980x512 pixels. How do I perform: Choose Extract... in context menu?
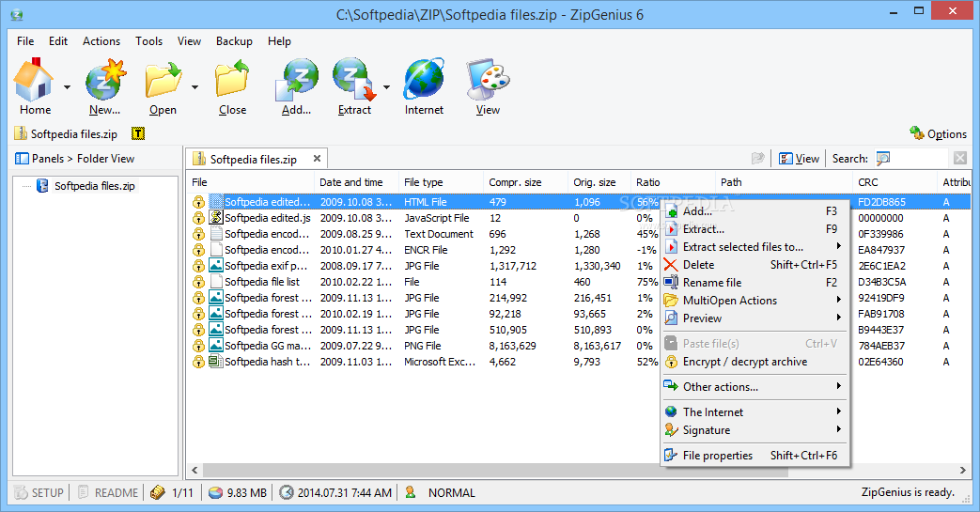coord(754,229)
